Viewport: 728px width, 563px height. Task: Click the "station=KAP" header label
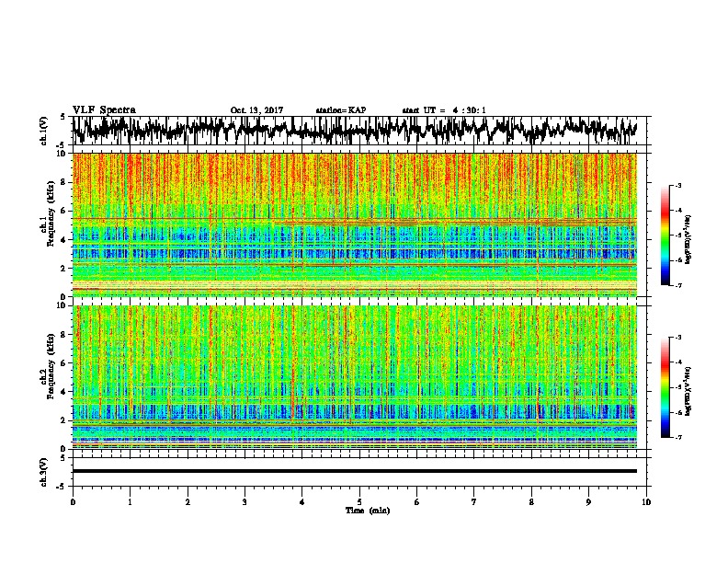(341, 110)
